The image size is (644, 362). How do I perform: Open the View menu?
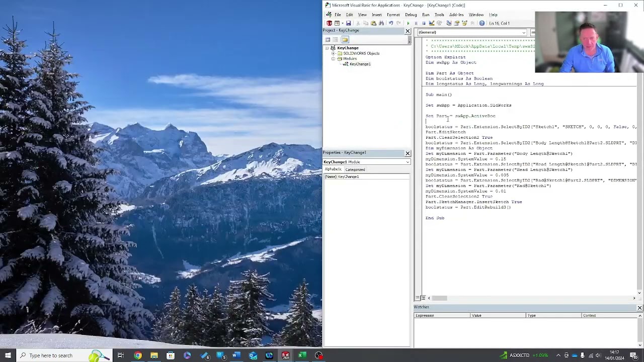(362, 15)
